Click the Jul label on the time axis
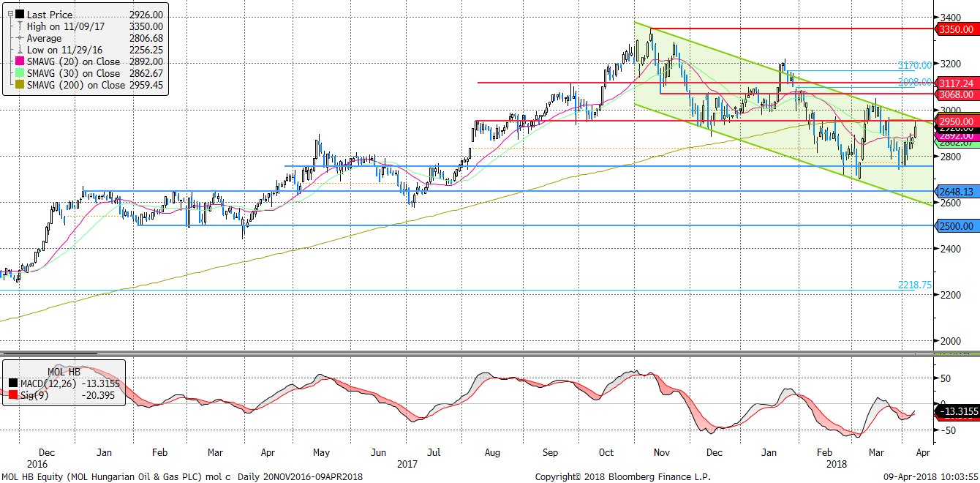The image size is (980, 483). (435, 453)
